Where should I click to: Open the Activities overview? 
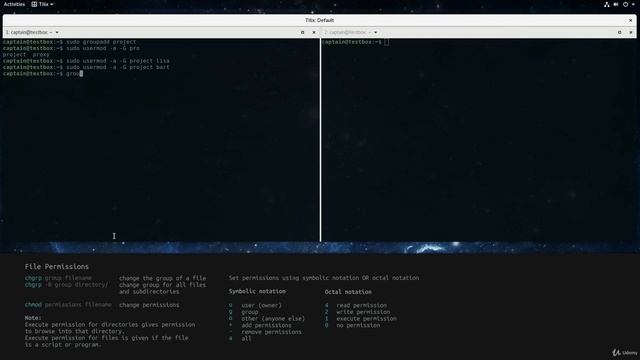point(14,4)
